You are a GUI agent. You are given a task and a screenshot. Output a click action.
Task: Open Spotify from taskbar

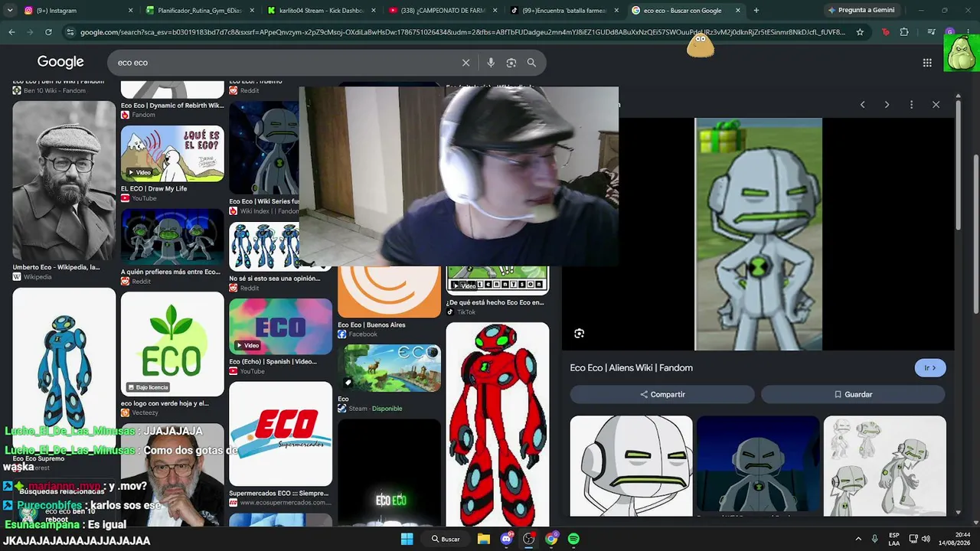573,539
